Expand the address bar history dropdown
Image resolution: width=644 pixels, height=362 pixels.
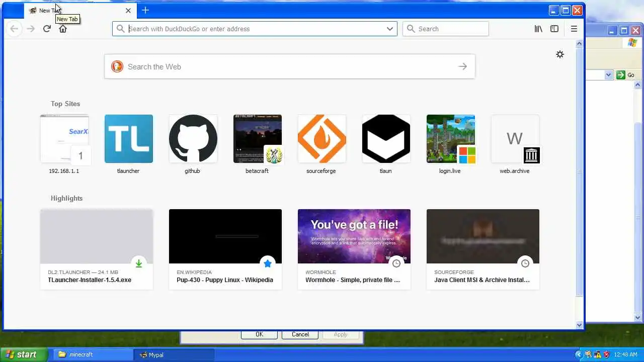390,29
